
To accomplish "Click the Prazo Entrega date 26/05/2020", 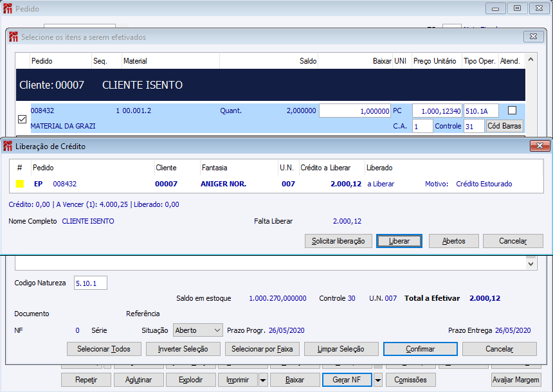I will click(512, 330).
